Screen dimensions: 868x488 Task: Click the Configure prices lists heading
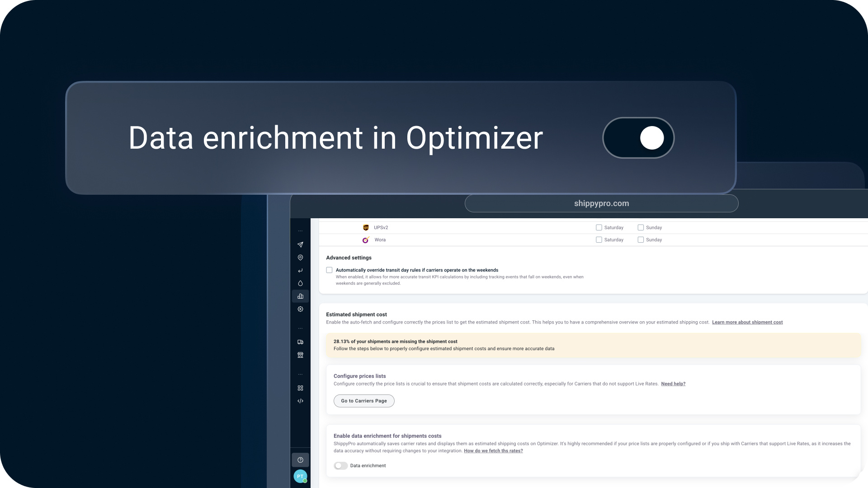click(x=359, y=376)
